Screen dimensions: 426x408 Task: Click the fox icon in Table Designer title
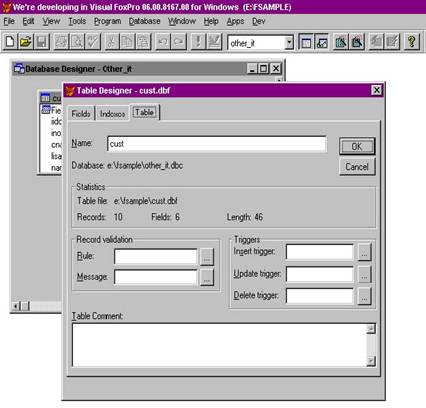coord(70,91)
